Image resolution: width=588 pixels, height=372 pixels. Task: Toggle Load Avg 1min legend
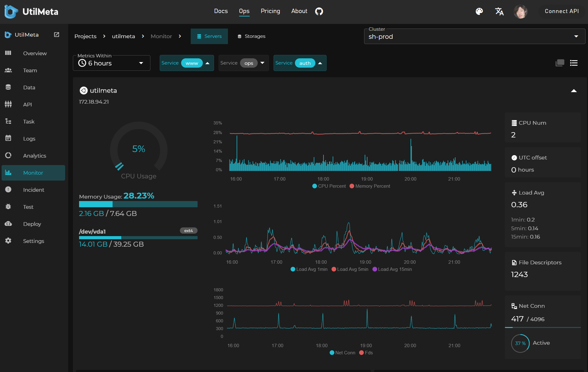coord(309,269)
